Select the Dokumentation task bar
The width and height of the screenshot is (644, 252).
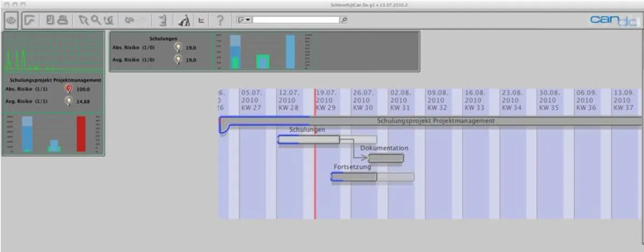(386, 158)
